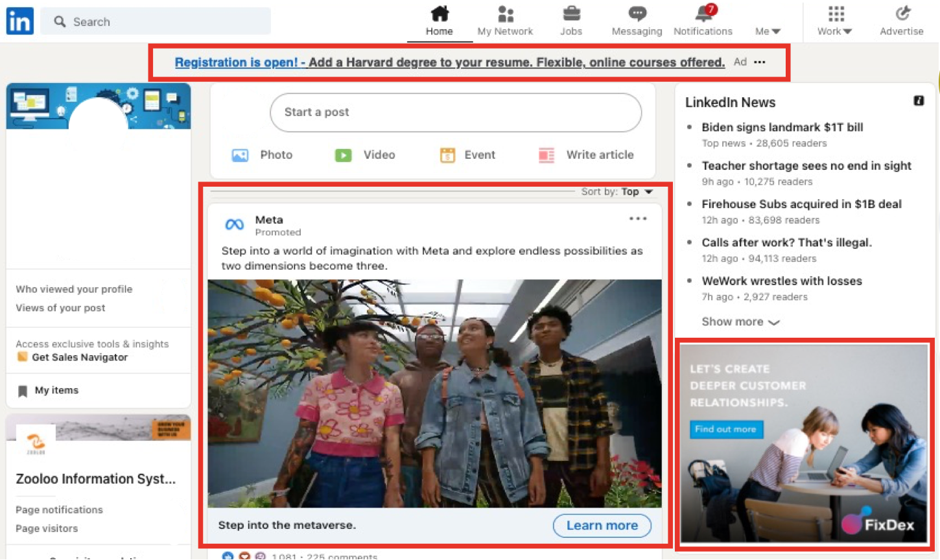
Task: Click the LinkedIn logo icon
Action: point(19,21)
